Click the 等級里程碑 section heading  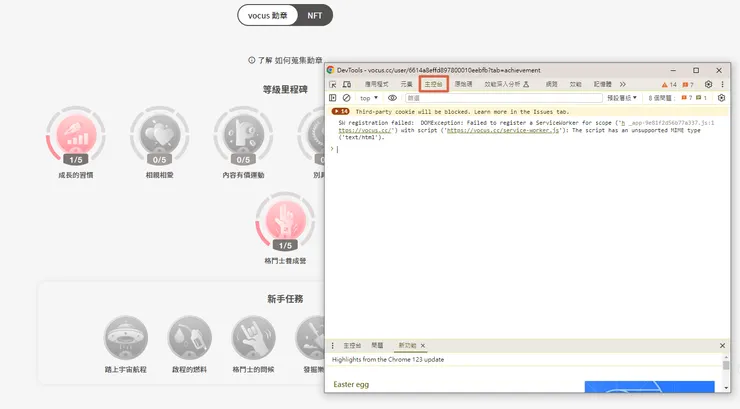pyautogui.click(x=285, y=90)
